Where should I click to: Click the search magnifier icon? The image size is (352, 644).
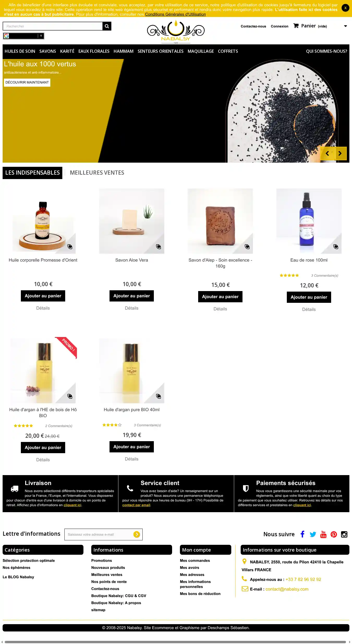click(107, 26)
